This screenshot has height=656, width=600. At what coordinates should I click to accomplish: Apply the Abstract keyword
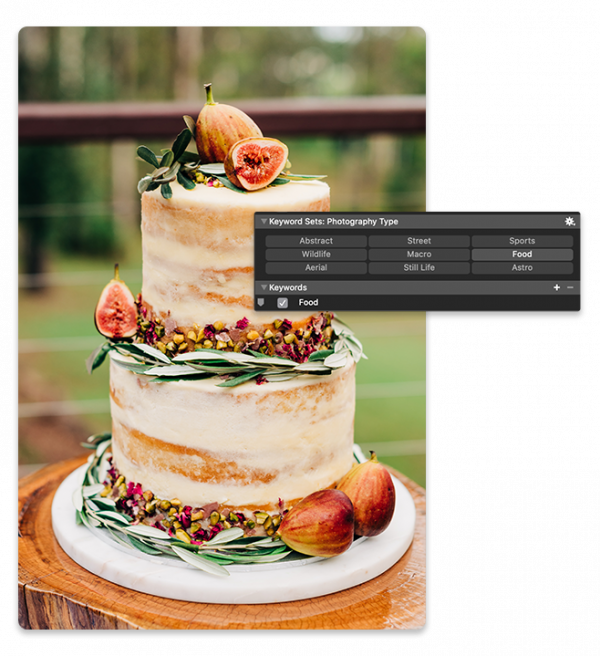point(316,241)
